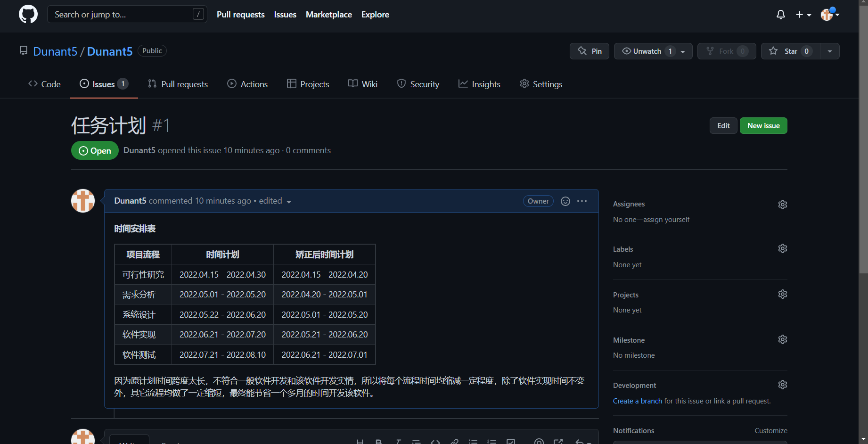
Task: Open the Labels gear settings
Action: [783, 248]
